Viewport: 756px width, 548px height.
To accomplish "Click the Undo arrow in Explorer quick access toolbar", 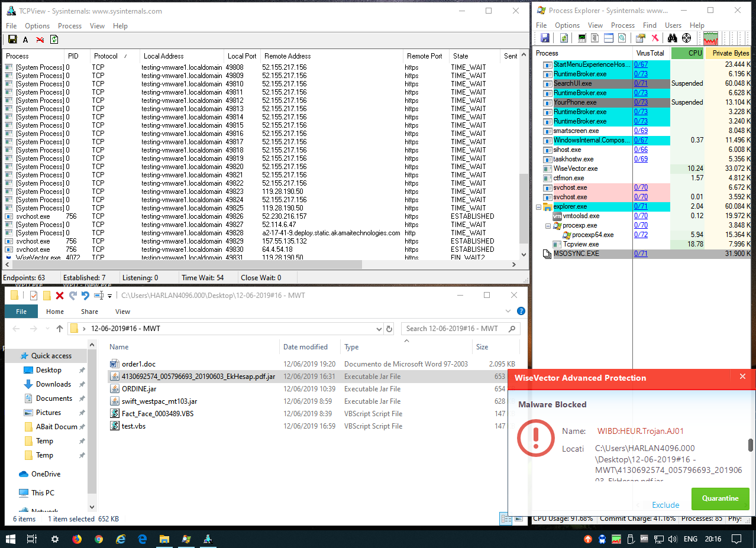I will (x=86, y=296).
